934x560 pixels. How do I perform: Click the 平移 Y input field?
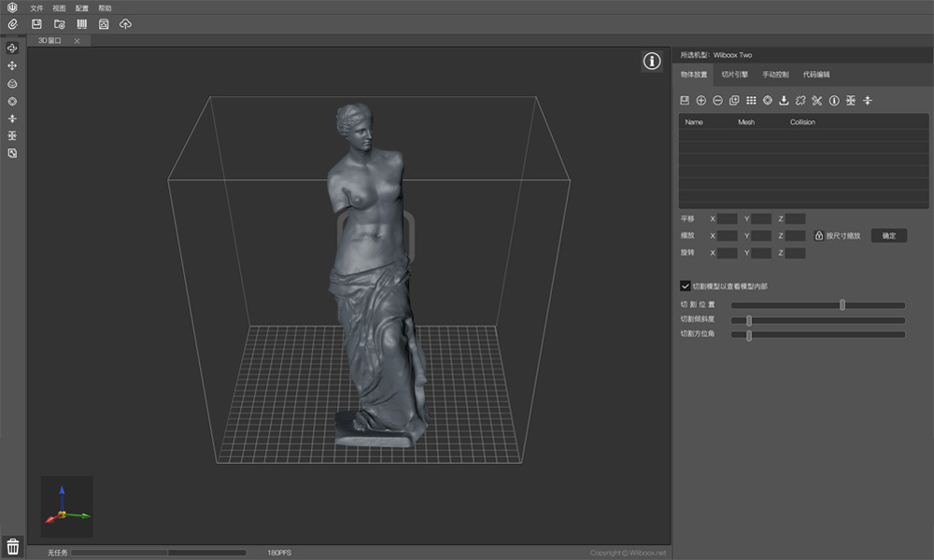click(761, 219)
